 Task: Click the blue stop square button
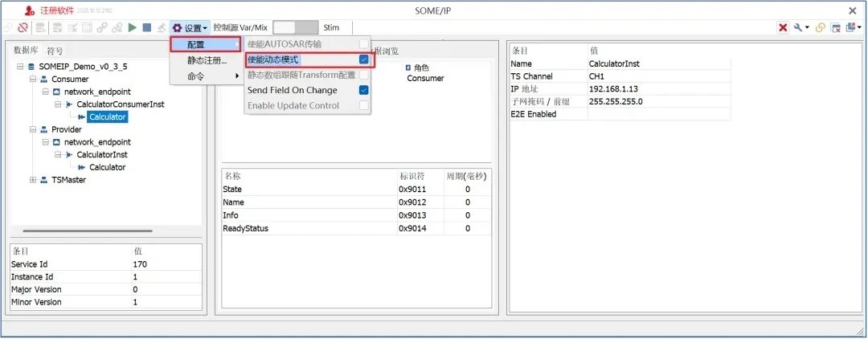147,27
